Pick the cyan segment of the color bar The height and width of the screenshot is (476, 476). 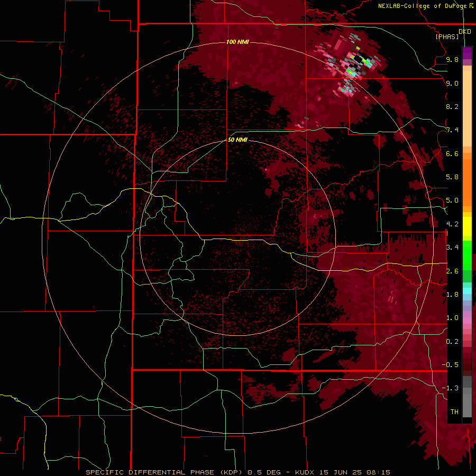click(x=467, y=291)
